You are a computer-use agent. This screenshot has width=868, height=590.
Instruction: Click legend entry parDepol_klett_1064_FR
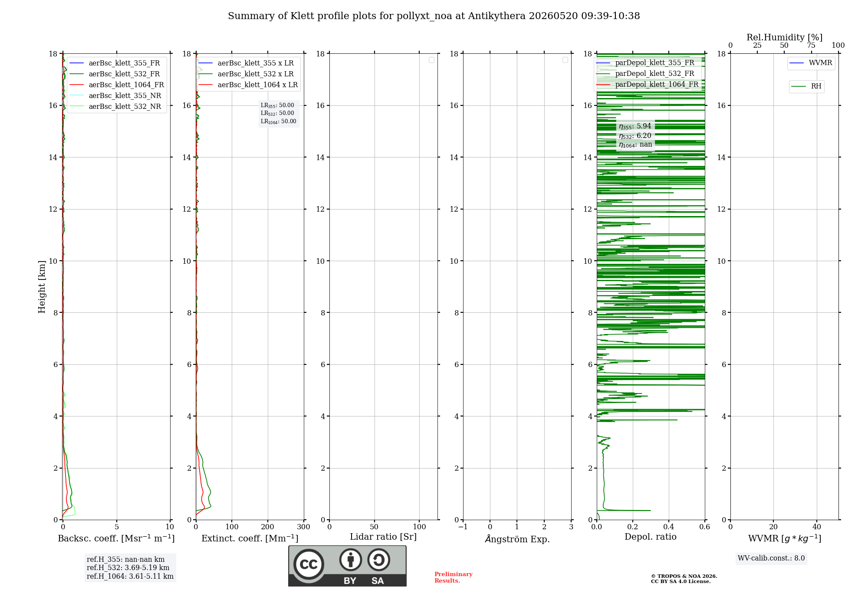[648, 84]
